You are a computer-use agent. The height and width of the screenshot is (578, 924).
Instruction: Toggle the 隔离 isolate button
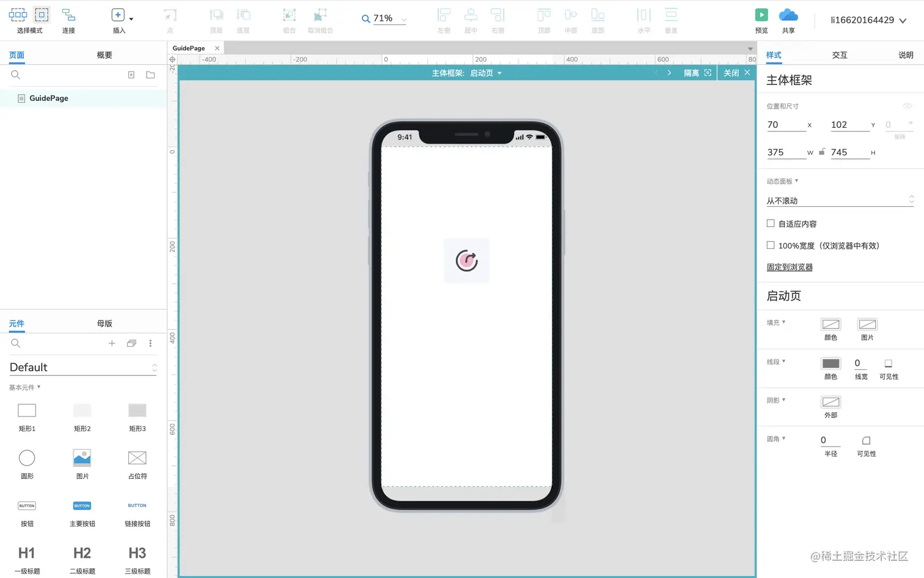[697, 73]
